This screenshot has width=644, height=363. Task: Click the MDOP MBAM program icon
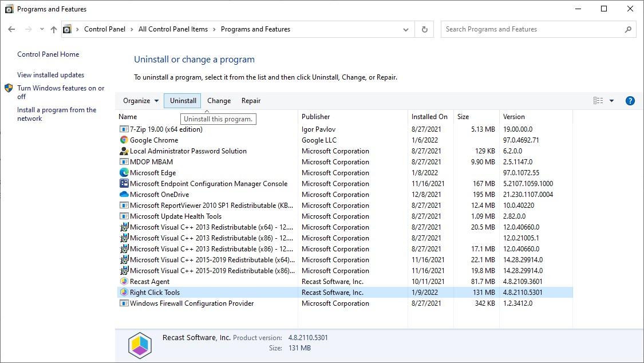click(x=124, y=162)
